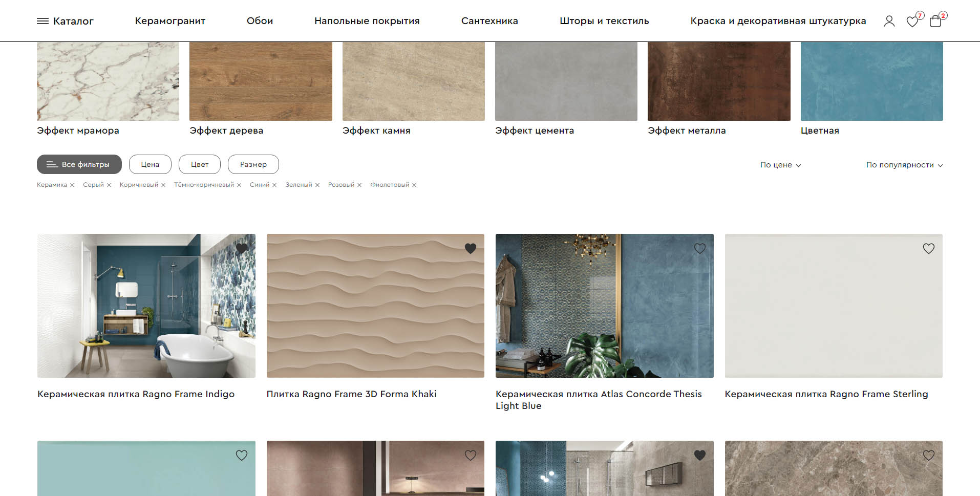
Task: Select the rusty metal texture swatch image
Action: 719,81
